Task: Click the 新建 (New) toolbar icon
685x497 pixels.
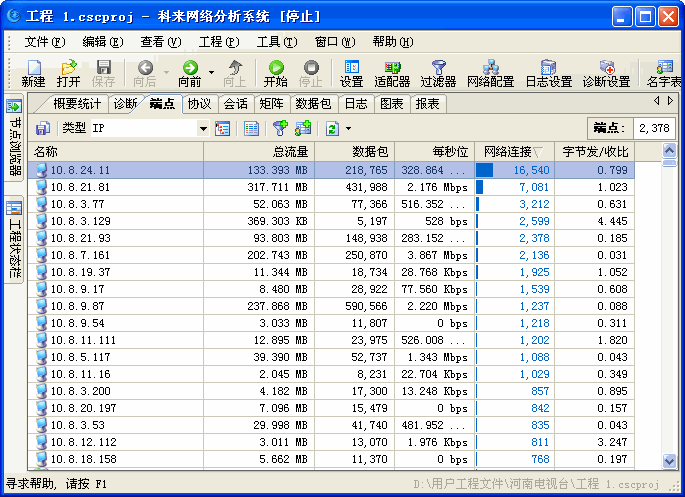Action: click(33, 73)
